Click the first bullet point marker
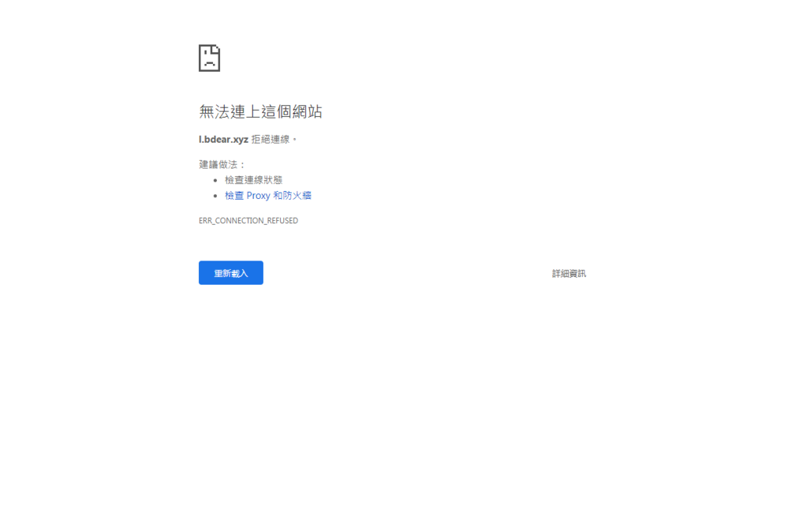 coord(216,179)
